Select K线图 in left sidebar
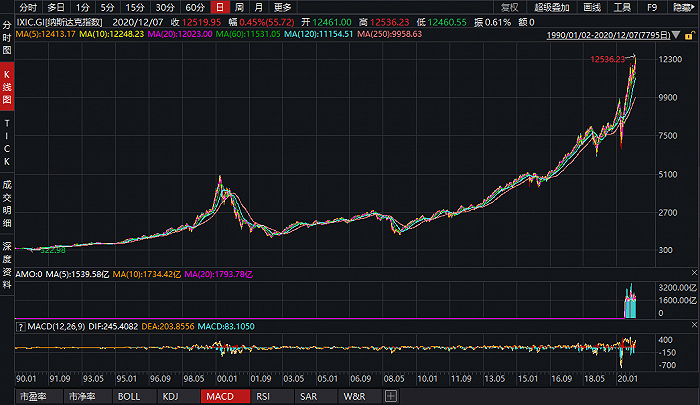Image resolution: width=700 pixels, height=405 pixels. pyautogui.click(x=7, y=87)
